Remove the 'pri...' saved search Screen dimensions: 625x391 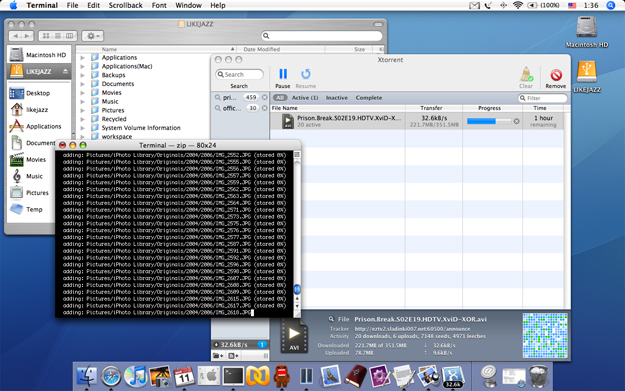pos(264,97)
